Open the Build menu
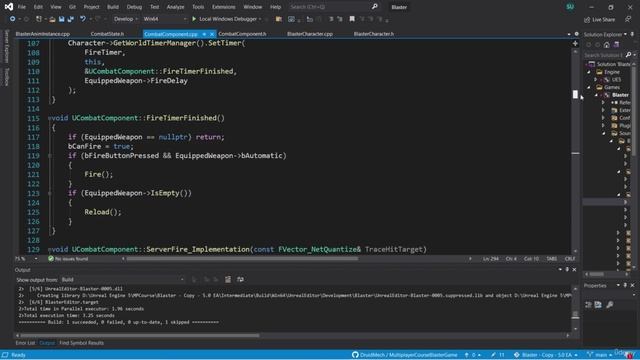The height and width of the screenshot is (360, 640). [x=113, y=7]
